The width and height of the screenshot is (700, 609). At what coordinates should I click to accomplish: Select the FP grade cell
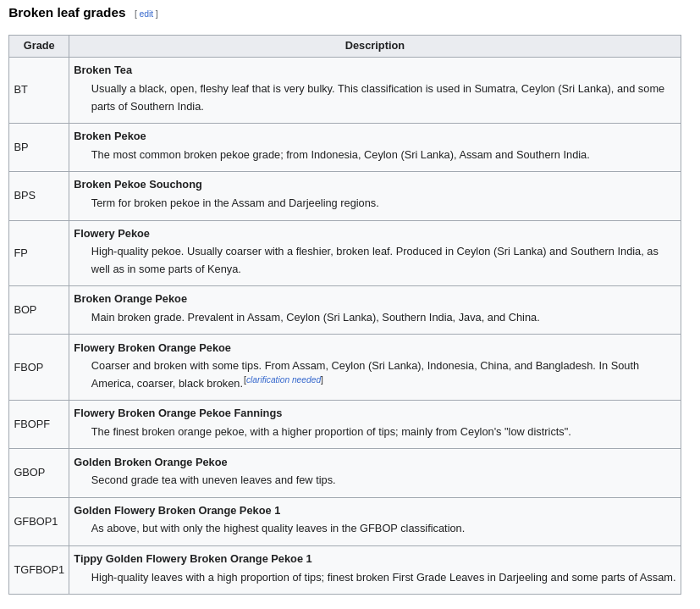20,252
